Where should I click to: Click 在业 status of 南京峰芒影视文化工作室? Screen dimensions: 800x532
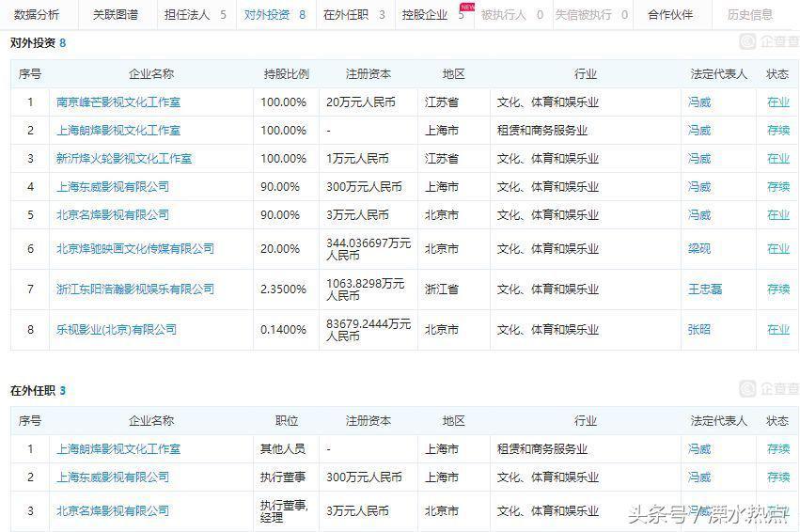point(778,102)
